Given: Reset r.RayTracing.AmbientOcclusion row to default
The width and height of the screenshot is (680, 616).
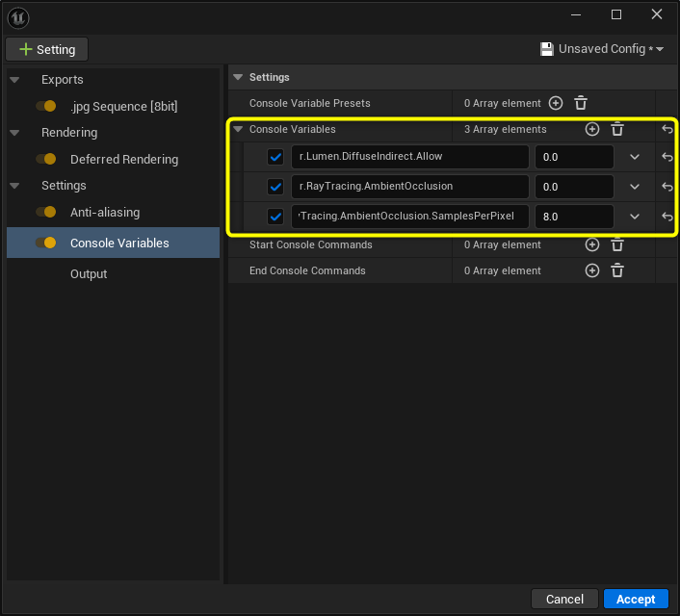Looking at the screenshot, I should pyautogui.click(x=667, y=187).
